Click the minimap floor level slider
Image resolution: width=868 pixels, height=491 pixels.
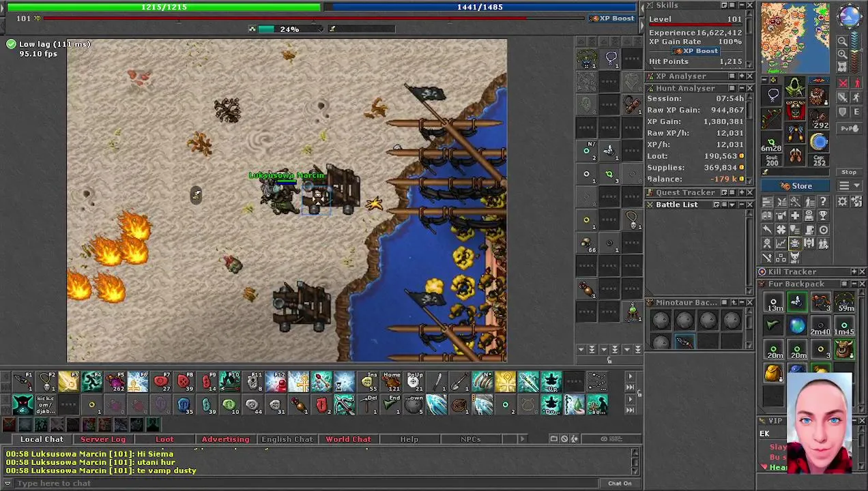[x=856, y=53]
